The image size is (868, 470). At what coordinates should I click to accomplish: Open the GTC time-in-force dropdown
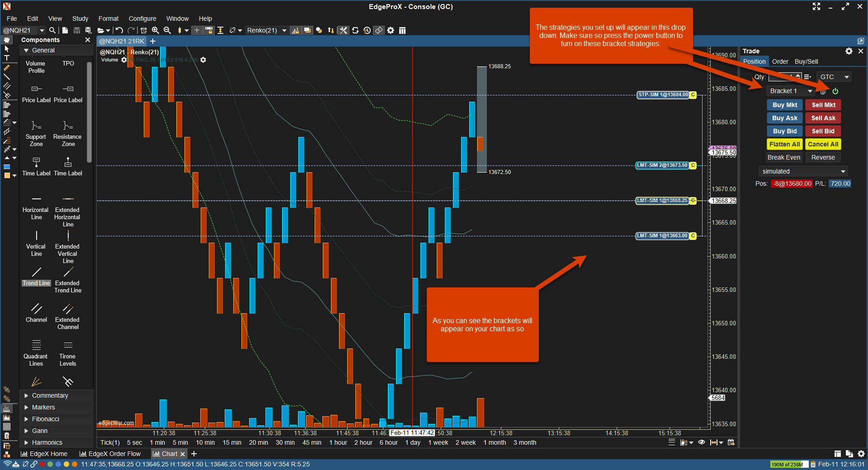834,77
